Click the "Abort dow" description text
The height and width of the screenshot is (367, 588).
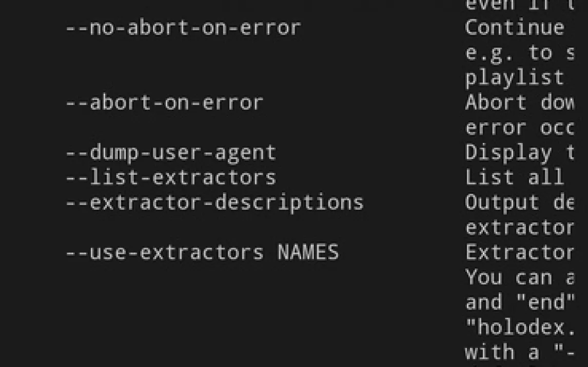pos(519,103)
